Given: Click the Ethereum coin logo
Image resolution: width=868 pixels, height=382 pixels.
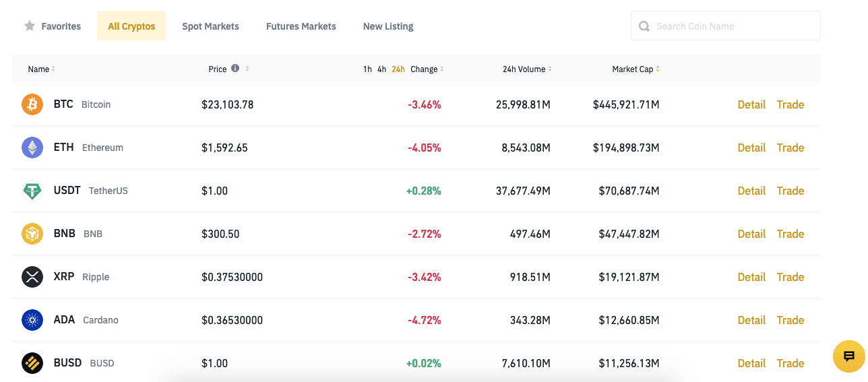Looking at the screenshot, I should point(32,148).
